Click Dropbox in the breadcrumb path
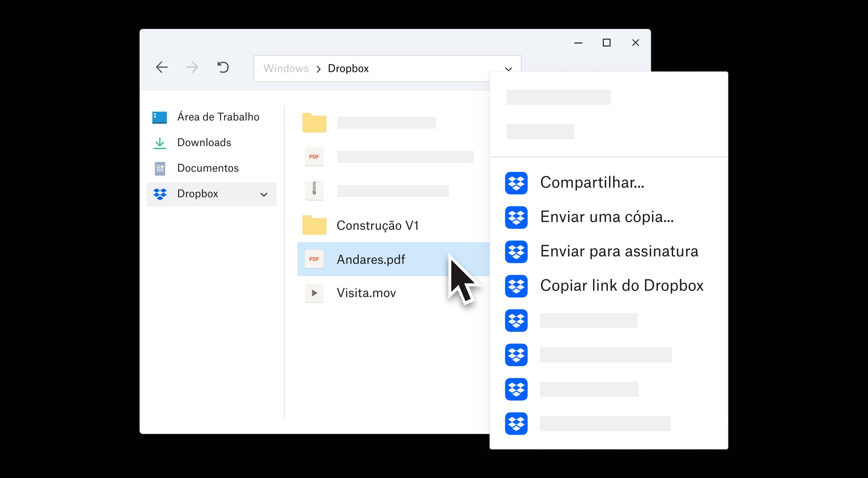Screen dimensions: 868x478 pyautogui.click(x=348, y=69)
